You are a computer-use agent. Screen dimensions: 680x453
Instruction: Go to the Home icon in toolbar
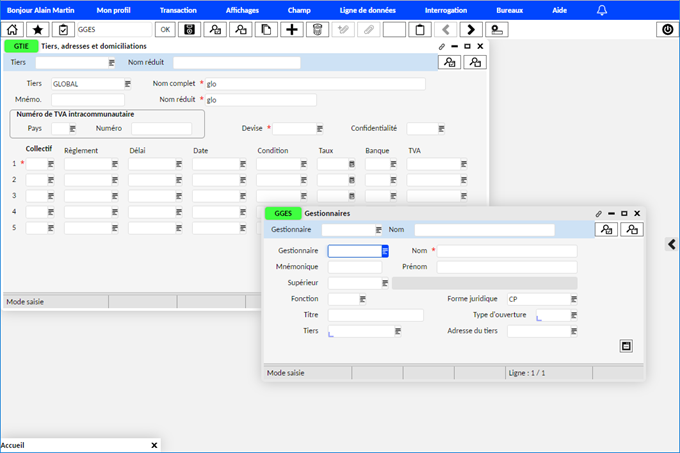(13, 29)
